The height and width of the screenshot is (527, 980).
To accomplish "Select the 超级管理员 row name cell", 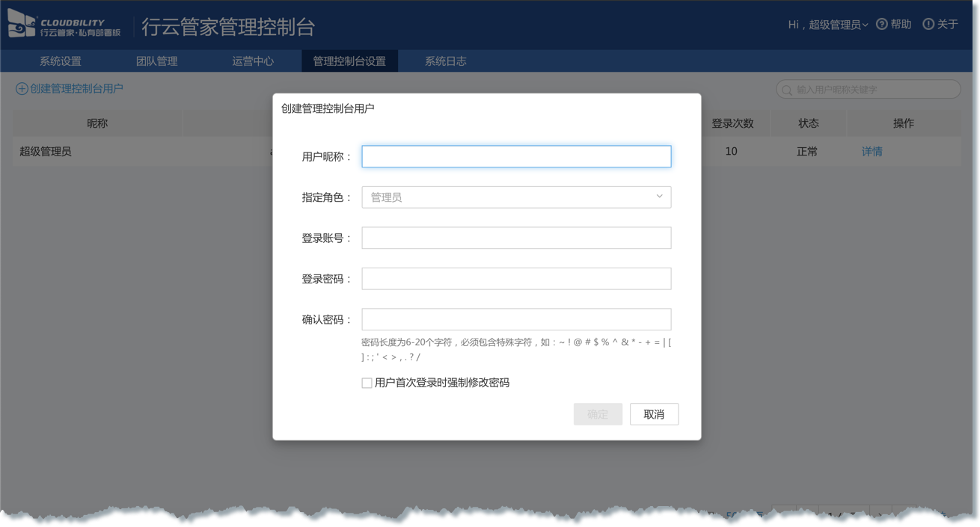I will click(x=46, y=152).
